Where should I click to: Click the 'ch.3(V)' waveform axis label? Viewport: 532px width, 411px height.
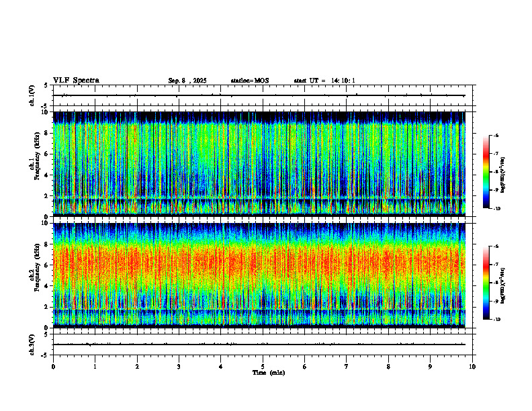pyautogui.click(x=32, y=345)
